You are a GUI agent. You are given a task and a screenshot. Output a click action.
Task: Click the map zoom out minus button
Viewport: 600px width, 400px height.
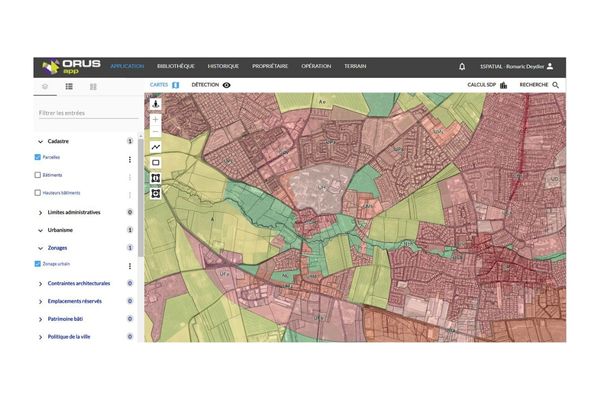click(x=155, y=132)
